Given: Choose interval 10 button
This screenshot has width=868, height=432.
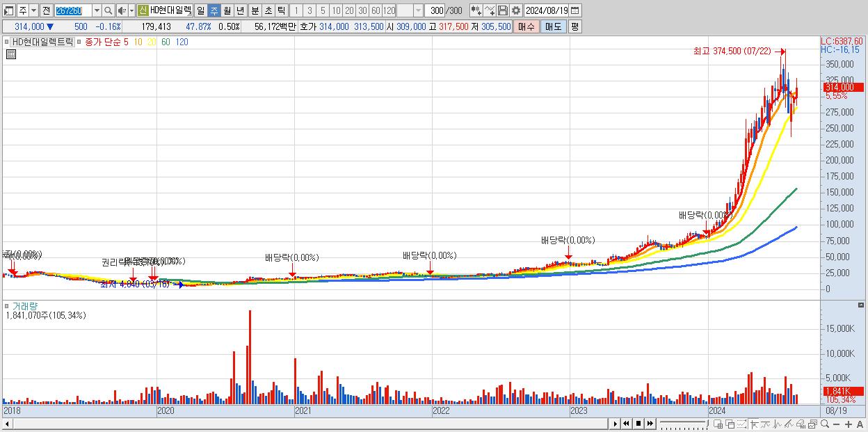Looking at the screenshot, I should [x=336, y=10].
